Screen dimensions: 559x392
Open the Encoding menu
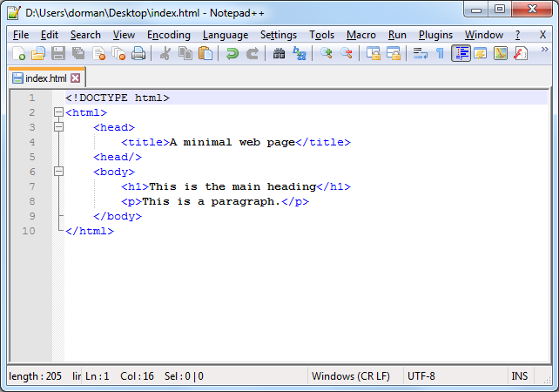169,35
